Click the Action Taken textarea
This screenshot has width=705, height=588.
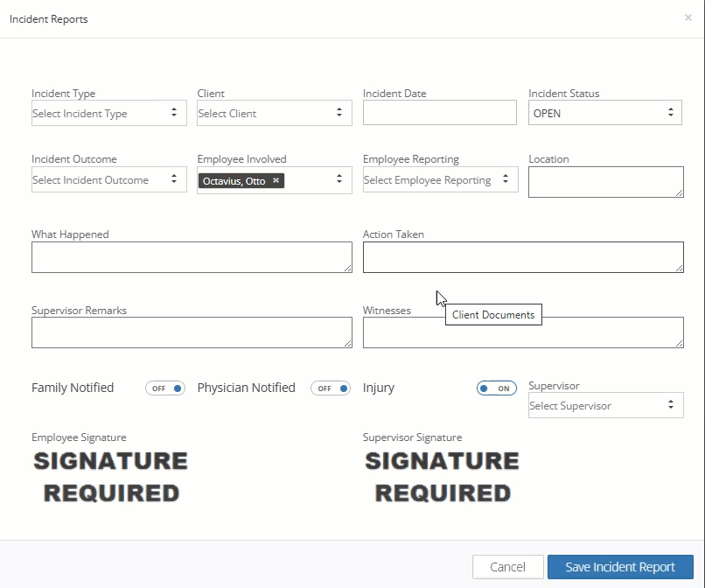pos(523,257)
